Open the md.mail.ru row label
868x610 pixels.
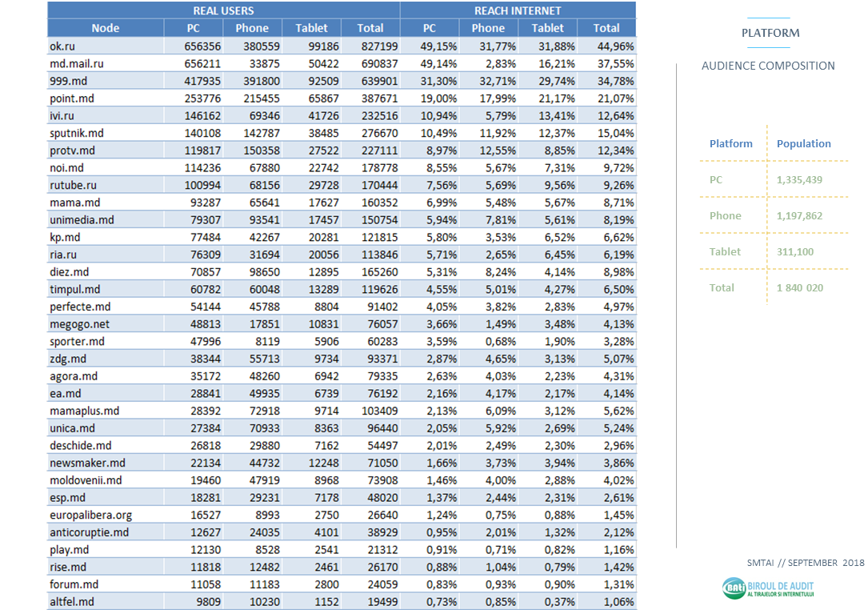click(x=77, y=63)
